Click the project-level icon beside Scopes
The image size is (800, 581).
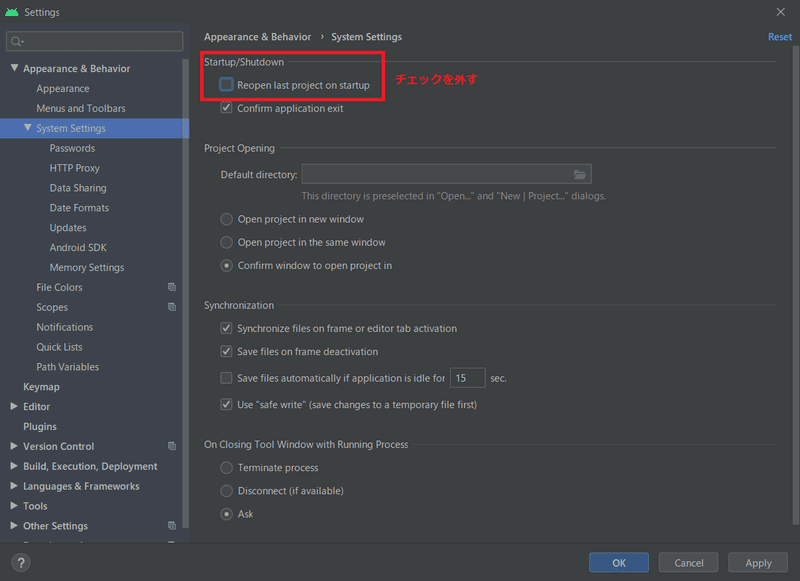(x=172, y=308)
